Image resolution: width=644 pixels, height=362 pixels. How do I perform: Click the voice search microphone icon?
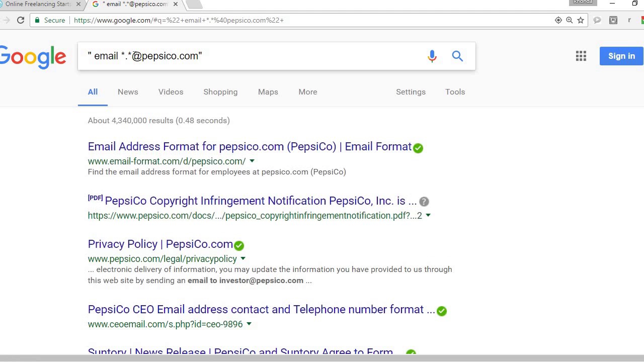pos(432,56)
